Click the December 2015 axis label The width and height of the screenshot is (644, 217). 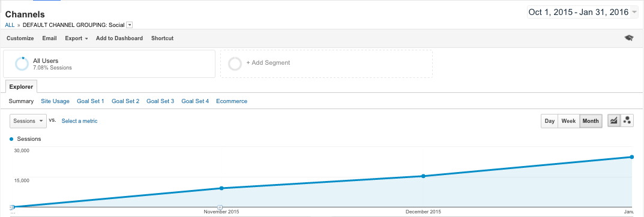tap(423, 212)
